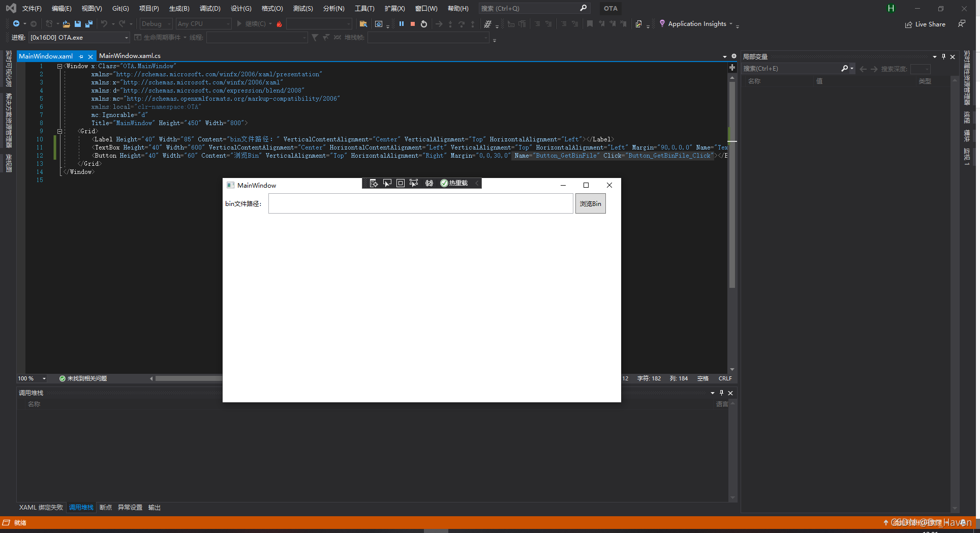Toggle auto-hide pin on 调用堆栈 panel
The width and height of the screenshot is (980, 533).
[x=721, y=393]
